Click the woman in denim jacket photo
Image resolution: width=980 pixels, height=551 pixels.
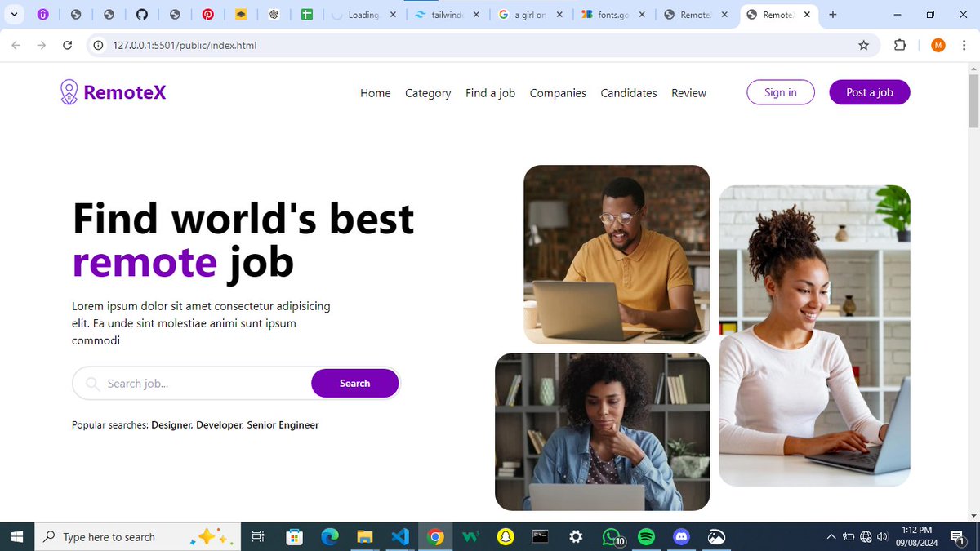point(603,432)
